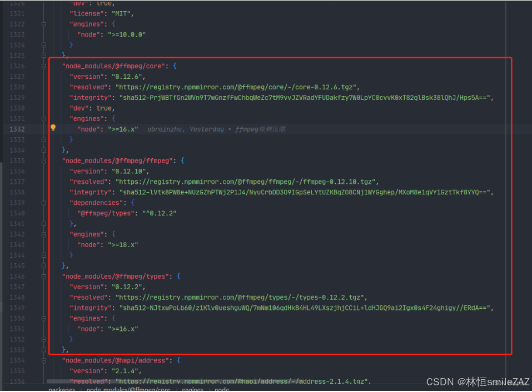This screenshot has width=532, height=392.
Task: Click the integrity hash starting "sha512-NJtxwPoLb60"
Action: coord(305,308)
